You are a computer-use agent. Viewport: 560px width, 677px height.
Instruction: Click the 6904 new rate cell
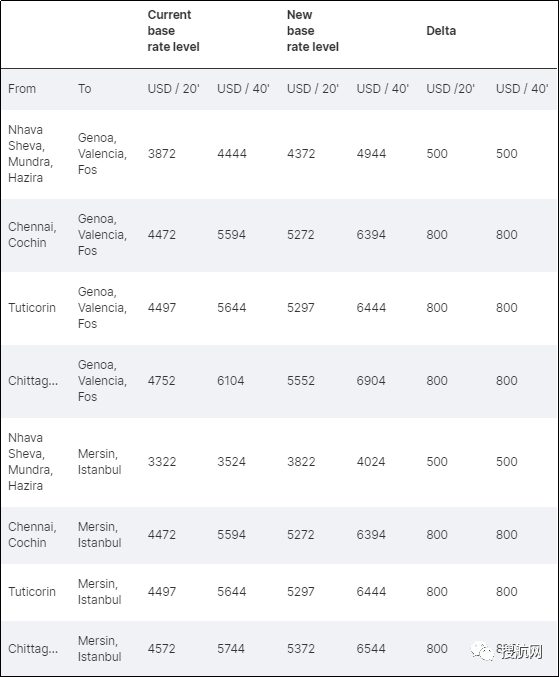point(371,381)
